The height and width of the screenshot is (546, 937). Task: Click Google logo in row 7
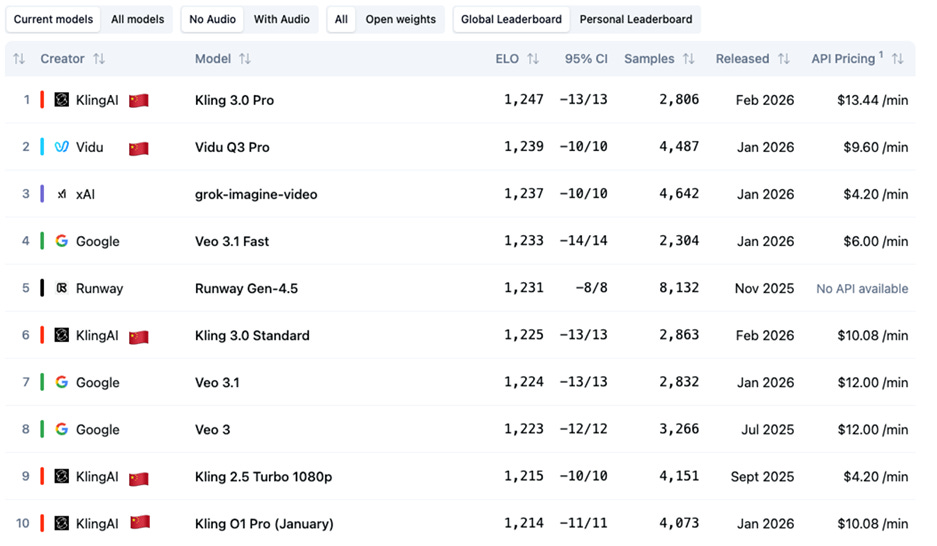pyautogui.click(x=62, y=382)
